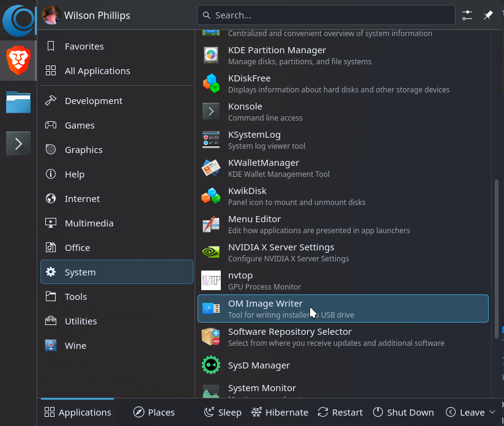
Task: Click the Wine glass icon
Action: coord(51,345)
